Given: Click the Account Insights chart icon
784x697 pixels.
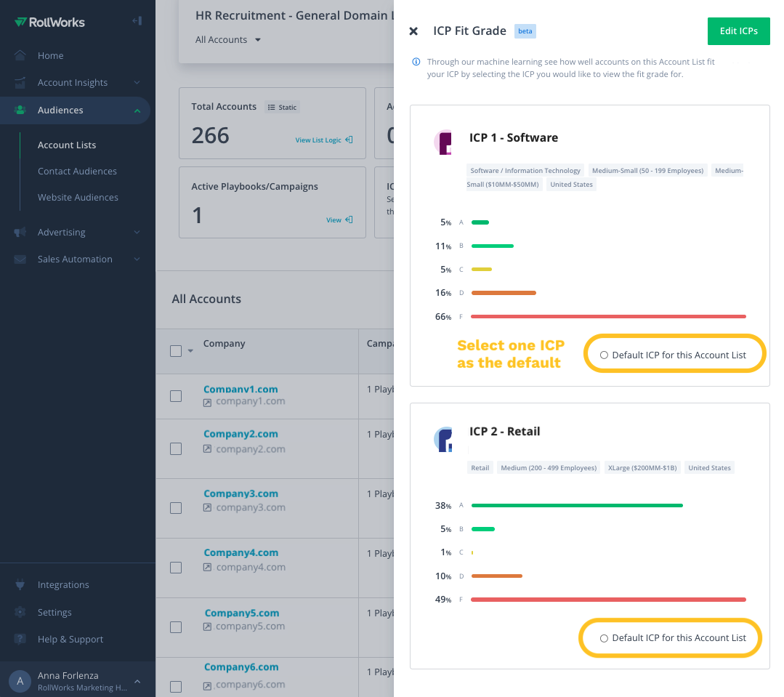Looking at the screenshot, I should click(x=19, y=82).
